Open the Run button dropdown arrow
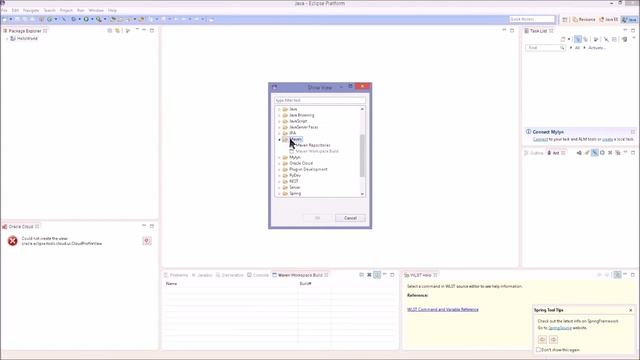Viewport: 640px width, 360px height. (92, 19)
